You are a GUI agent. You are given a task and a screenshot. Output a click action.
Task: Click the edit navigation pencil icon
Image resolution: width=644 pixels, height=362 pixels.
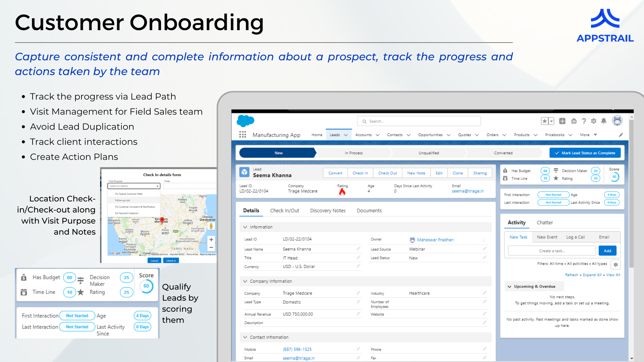(x=621, y=135)
